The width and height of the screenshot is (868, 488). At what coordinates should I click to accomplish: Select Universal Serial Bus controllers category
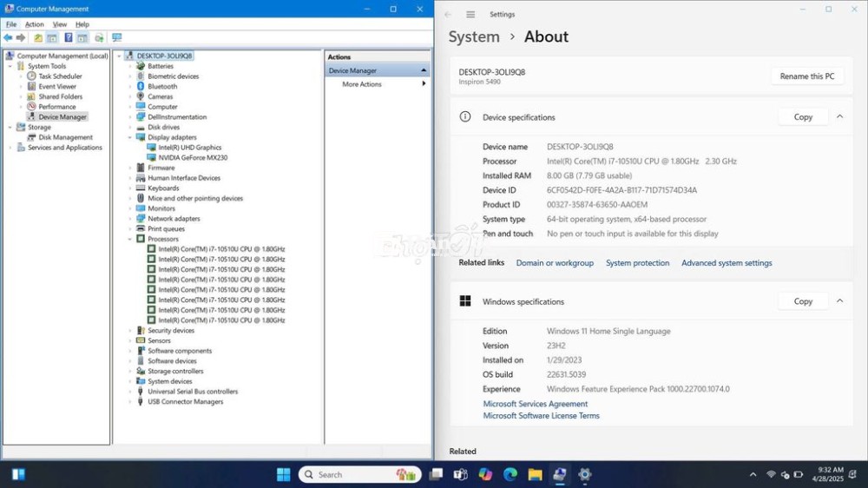[x=193, y=391]
